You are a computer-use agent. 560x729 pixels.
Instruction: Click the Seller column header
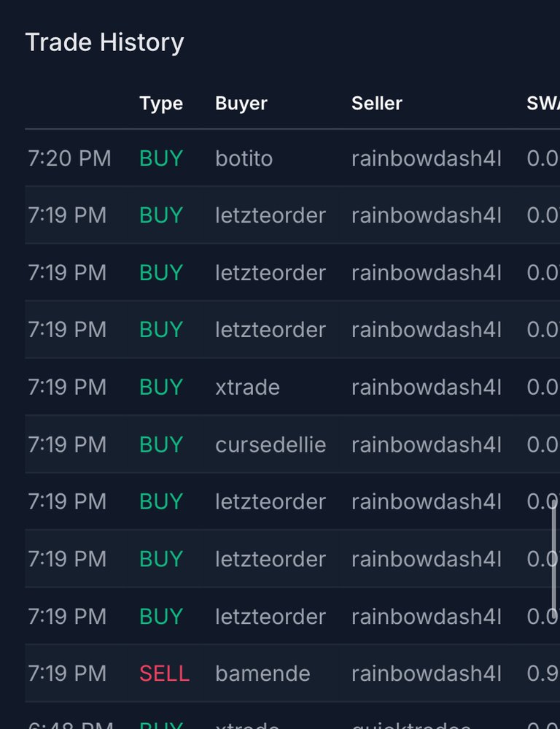(377, 103)
